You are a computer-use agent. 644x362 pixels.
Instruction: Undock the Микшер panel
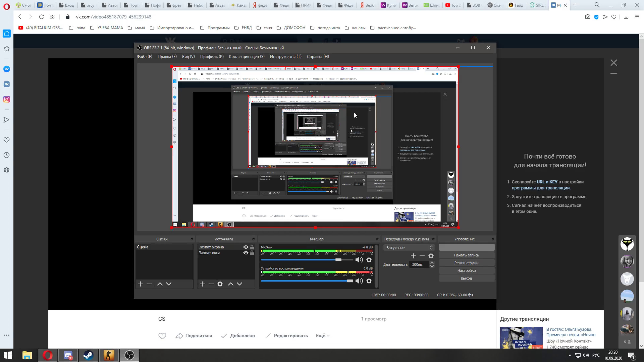pos(377,239)
